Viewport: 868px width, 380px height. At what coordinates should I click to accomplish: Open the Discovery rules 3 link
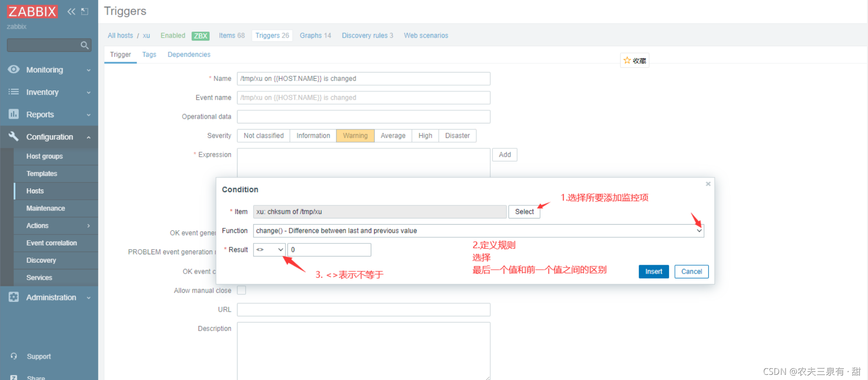368,36
